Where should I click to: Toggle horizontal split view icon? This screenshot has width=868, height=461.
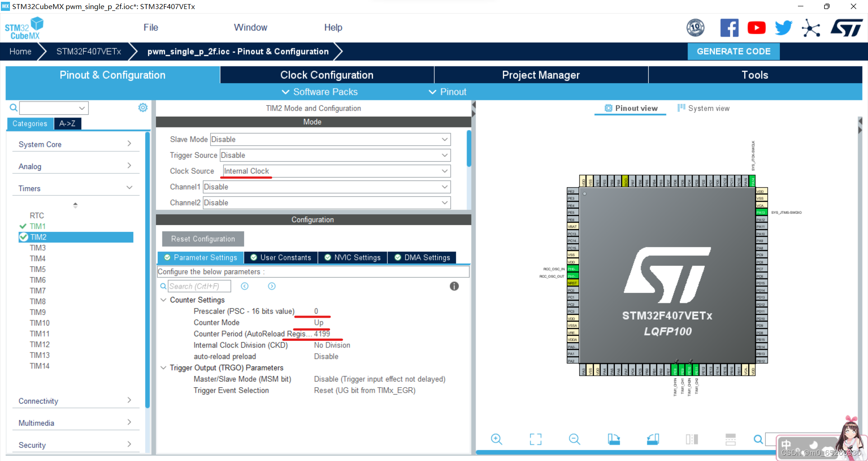(x=731, y=439)
